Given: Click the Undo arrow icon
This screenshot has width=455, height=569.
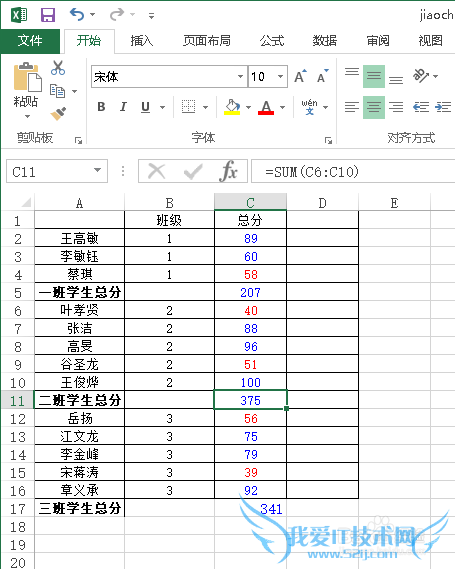Looking at the screenshot, I should point(77,15).
